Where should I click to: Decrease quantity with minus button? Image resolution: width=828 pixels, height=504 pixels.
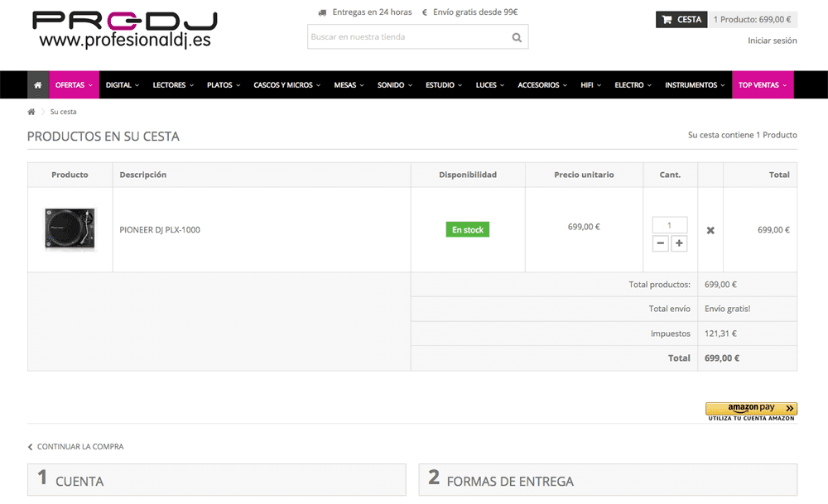[660, 243]
